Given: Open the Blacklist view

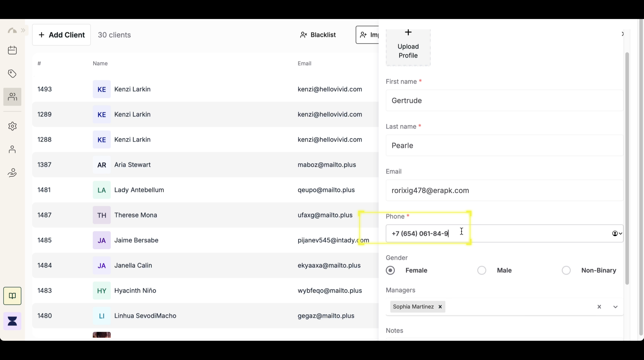Looking at the screenshot, I should (x=318, y=35).
